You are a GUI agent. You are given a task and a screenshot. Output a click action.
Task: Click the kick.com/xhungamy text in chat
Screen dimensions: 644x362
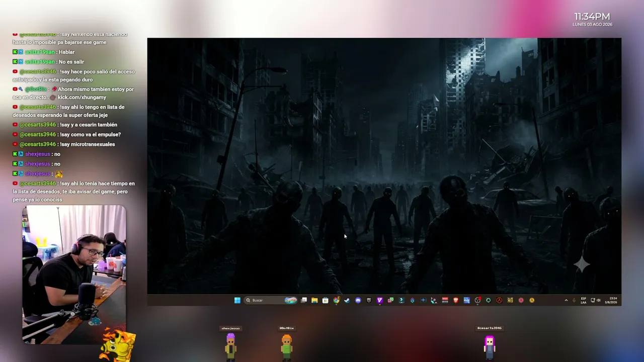tap(82, 97)
